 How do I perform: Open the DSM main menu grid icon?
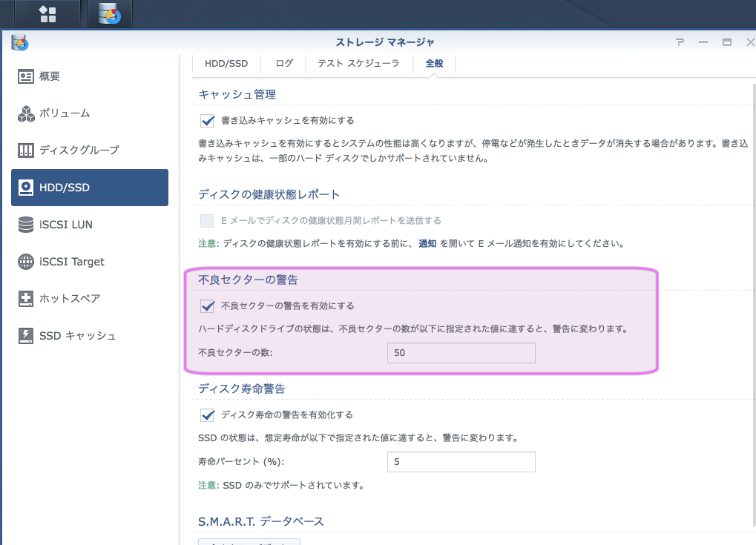[x=47, y=14]
